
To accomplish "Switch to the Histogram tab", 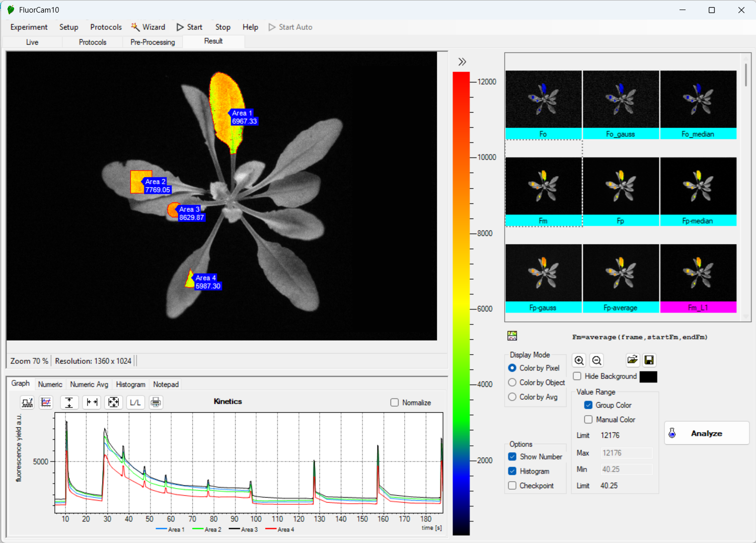I will pos(130,384).
